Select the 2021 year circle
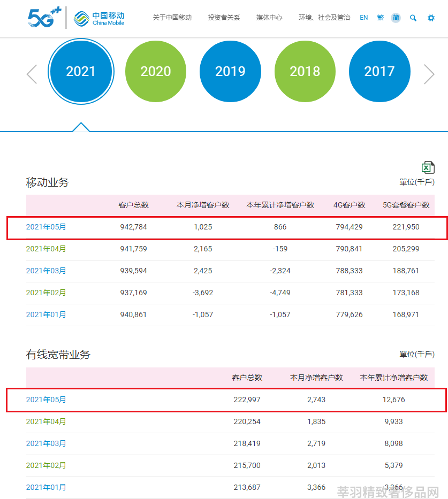This screenshot has height=499, width=448. pyautogui.click(x=81, y=71)
